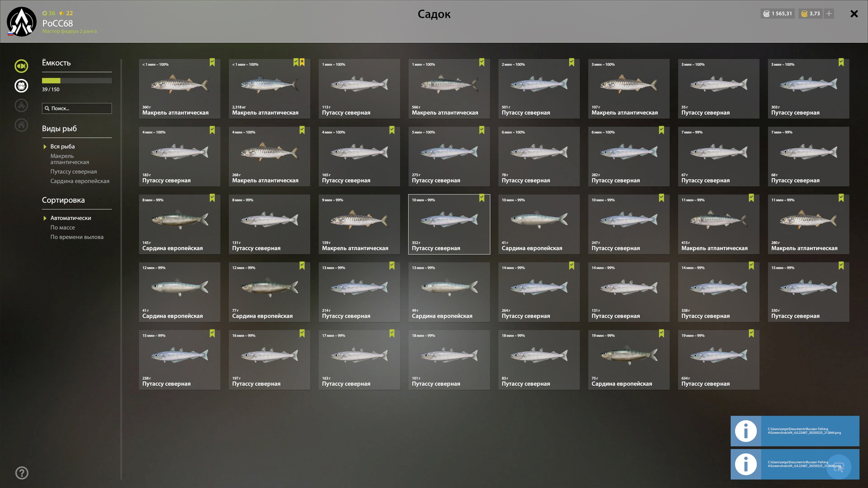Click the Поиск search field
Image resolution: width=868 pixels, height=488 pixels.
point(77,108)
